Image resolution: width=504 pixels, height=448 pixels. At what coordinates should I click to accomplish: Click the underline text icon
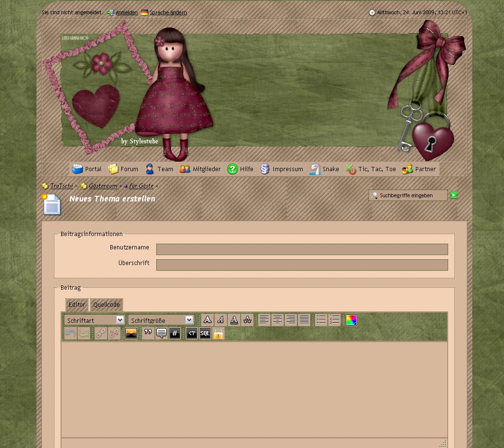tap(234, 320)
